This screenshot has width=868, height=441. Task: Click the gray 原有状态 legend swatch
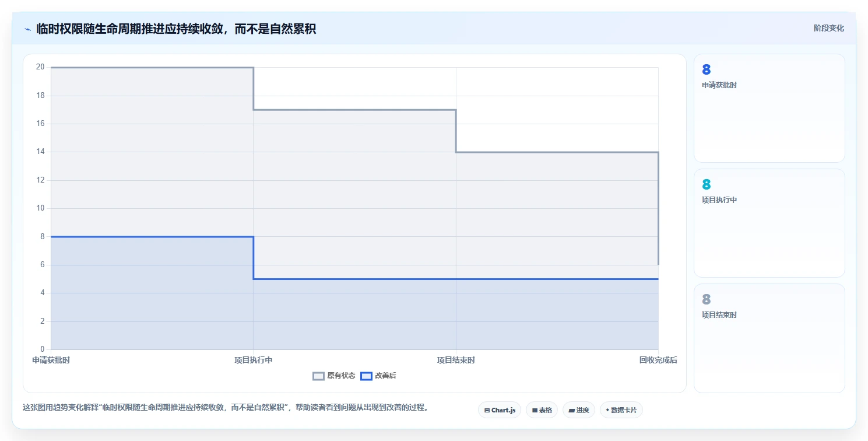(x=318, y=376)
